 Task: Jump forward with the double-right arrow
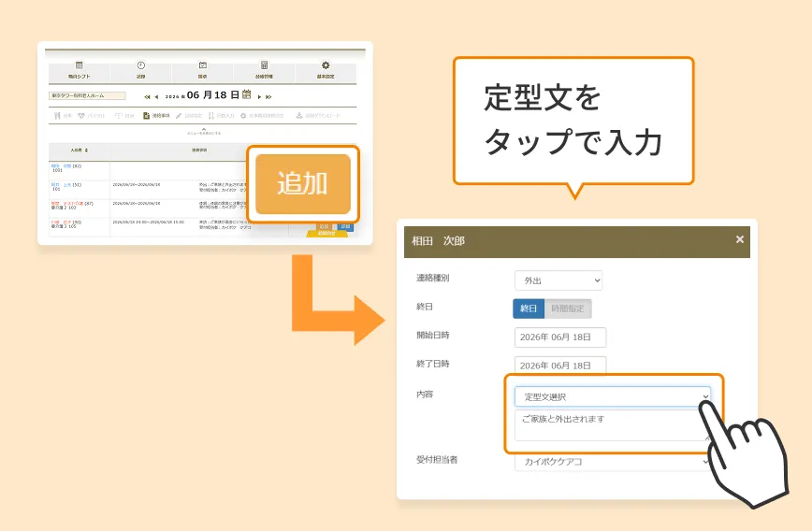(268, 97)
